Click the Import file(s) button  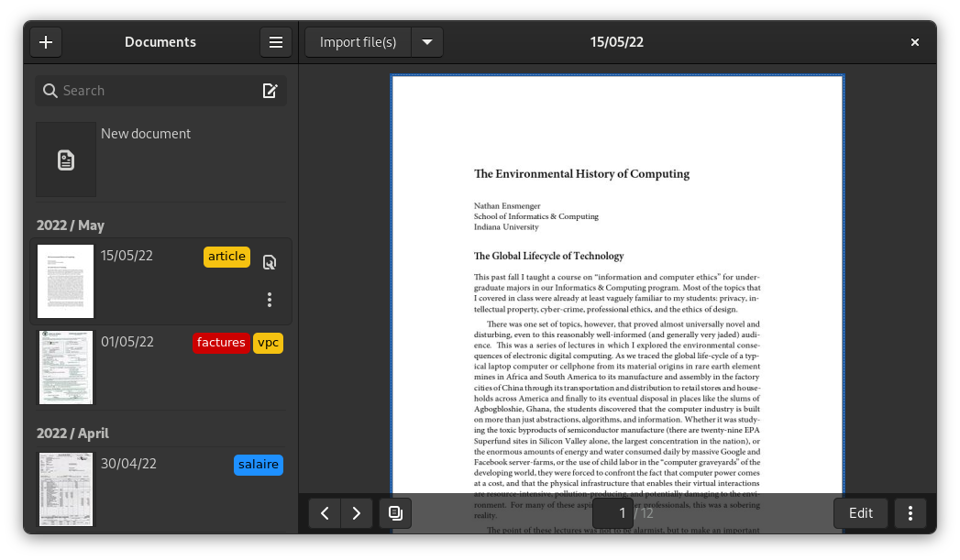358,42
